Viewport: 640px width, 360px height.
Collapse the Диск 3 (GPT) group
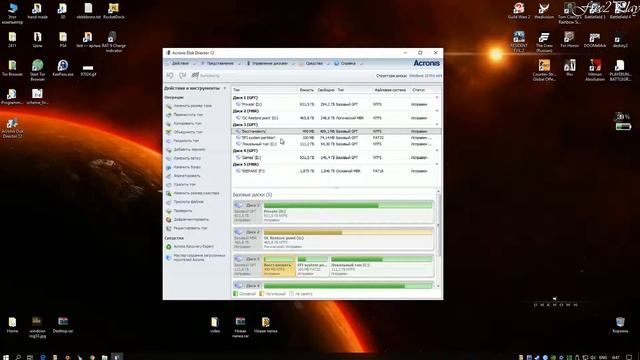coord(437,124)
